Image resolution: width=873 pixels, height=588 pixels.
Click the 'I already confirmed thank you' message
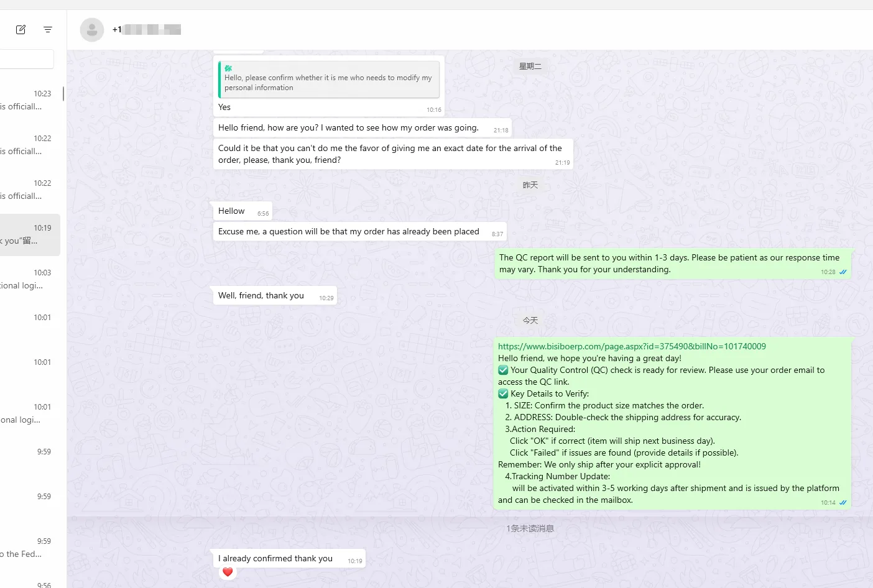275,558
